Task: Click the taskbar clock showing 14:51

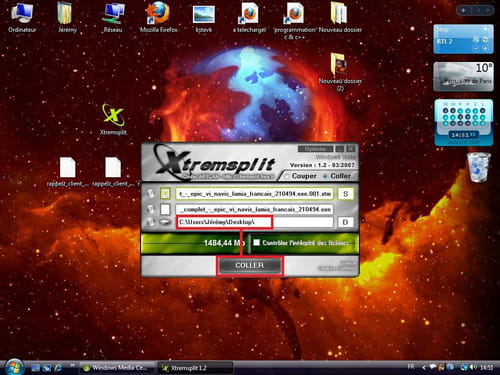Action: [486, 367]
